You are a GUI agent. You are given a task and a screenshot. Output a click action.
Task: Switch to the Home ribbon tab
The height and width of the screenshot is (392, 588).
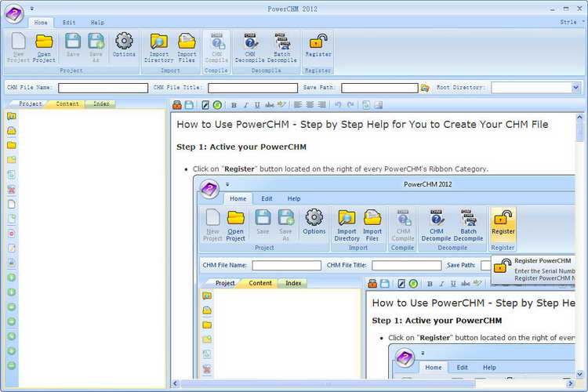pos(41,23)
